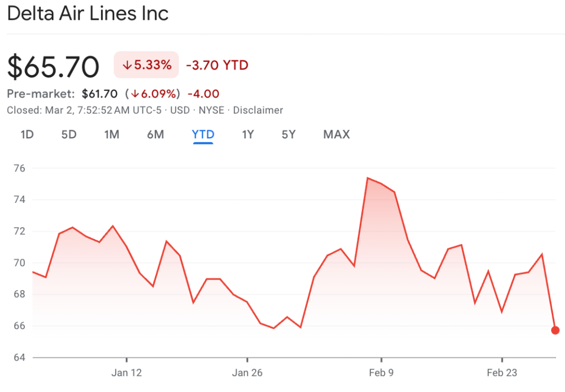Select the 1D time range tab
This screenshot has height=392, width=565.
tap(27, 135)
